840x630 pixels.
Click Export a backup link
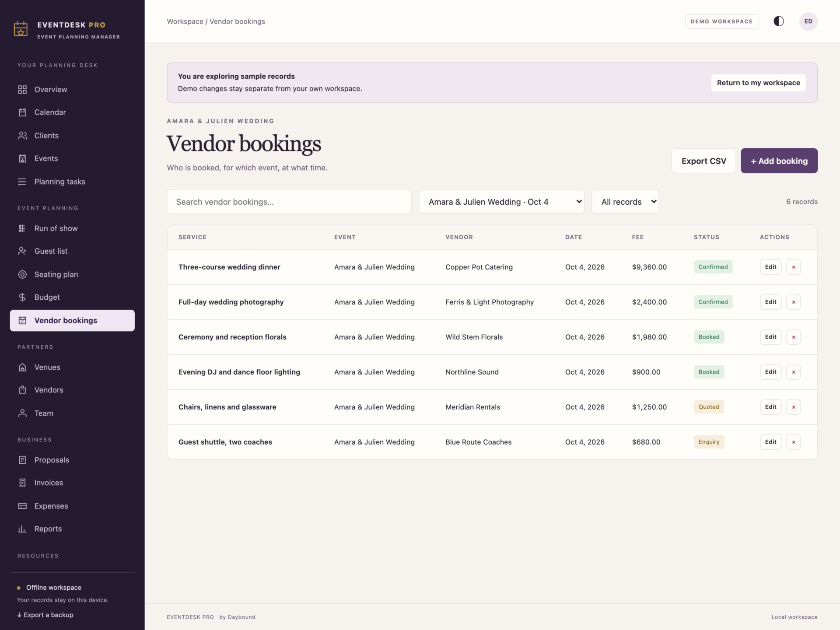coord(45,615)
